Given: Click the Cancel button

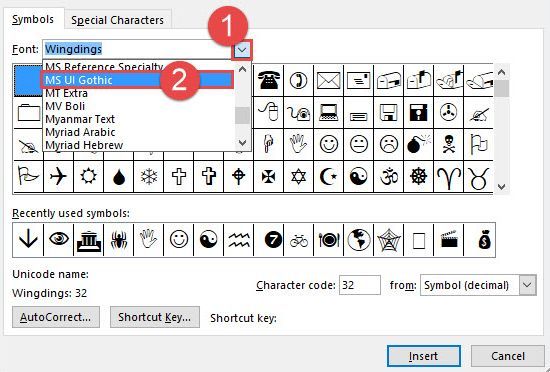Looking at the screenshot, I should [508, 356].
